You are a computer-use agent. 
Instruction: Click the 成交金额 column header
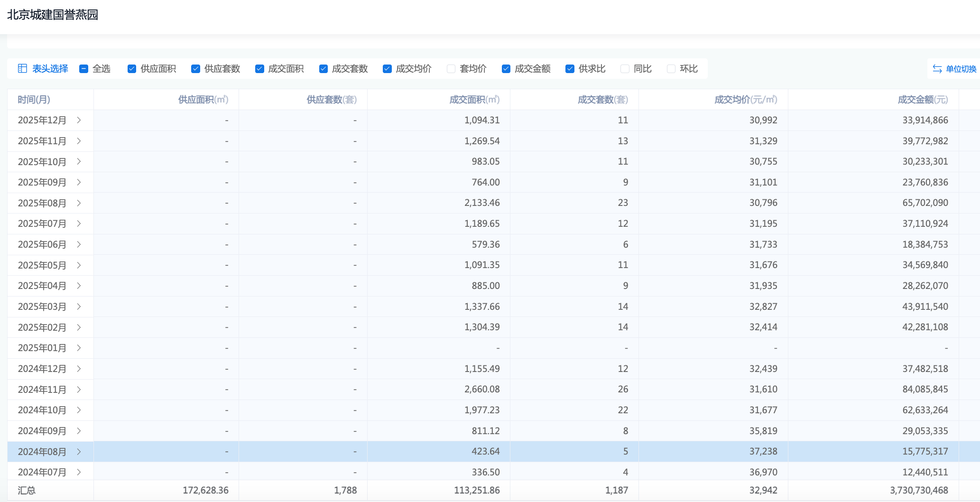pyautogui.click(x=922, y=100)
